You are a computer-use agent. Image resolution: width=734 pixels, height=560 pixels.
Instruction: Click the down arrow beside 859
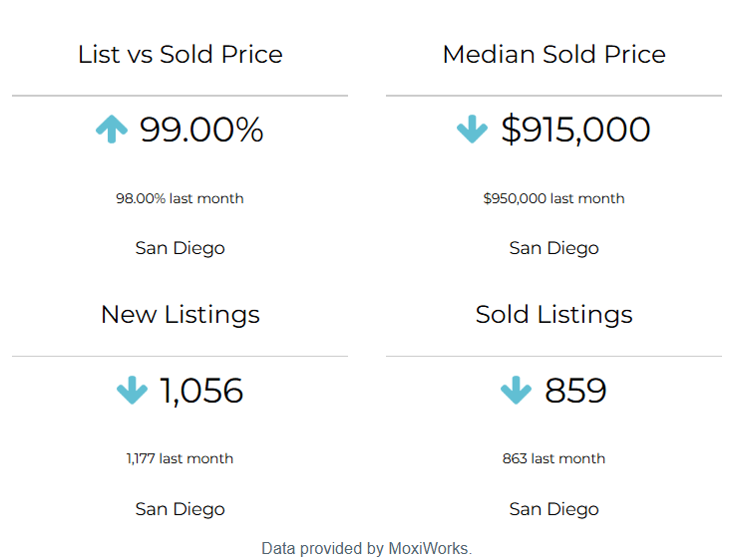pos(516,390)
